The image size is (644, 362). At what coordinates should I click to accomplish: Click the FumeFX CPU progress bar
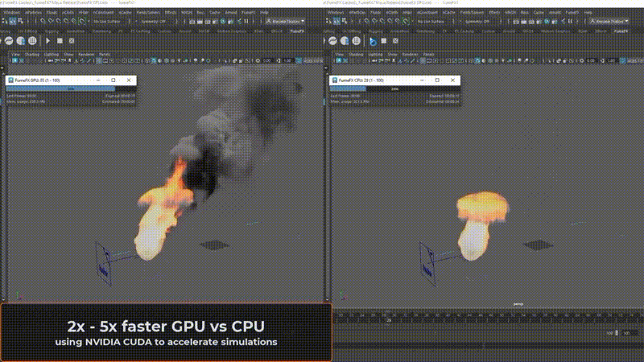(x=394, y=88)
